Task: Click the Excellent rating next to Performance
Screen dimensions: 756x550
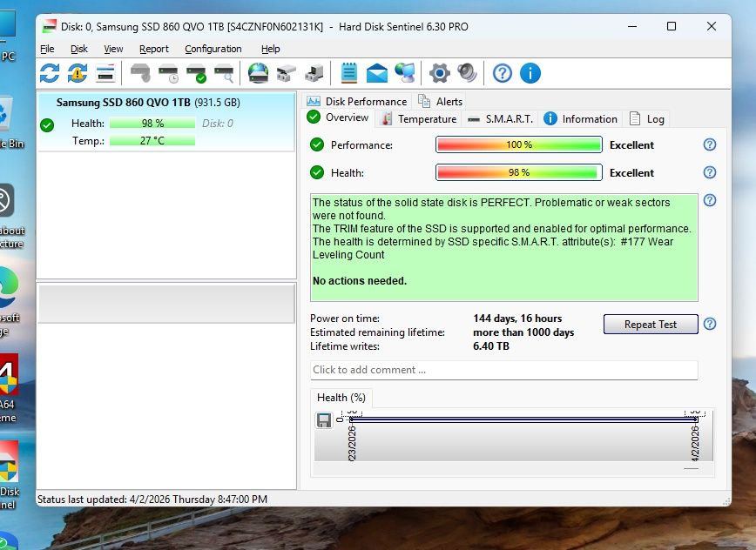Action: [631, 145]
